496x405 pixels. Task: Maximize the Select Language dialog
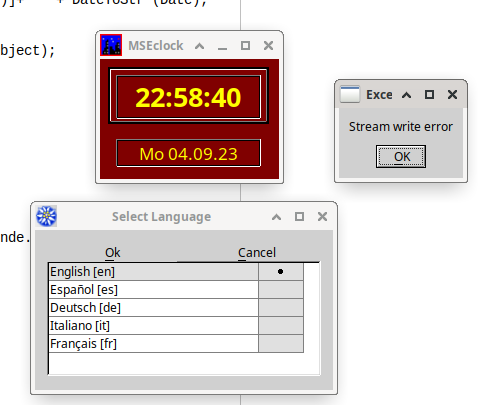coord(299,217)
